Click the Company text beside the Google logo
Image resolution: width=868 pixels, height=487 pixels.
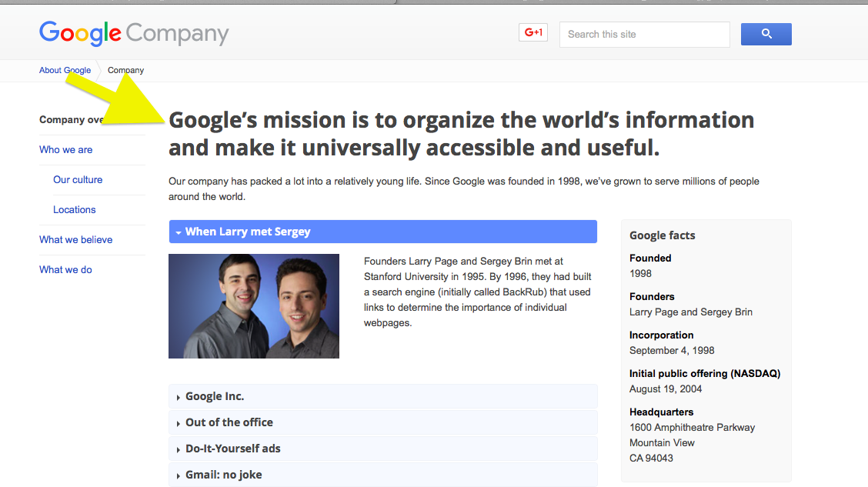pos(177,35)
